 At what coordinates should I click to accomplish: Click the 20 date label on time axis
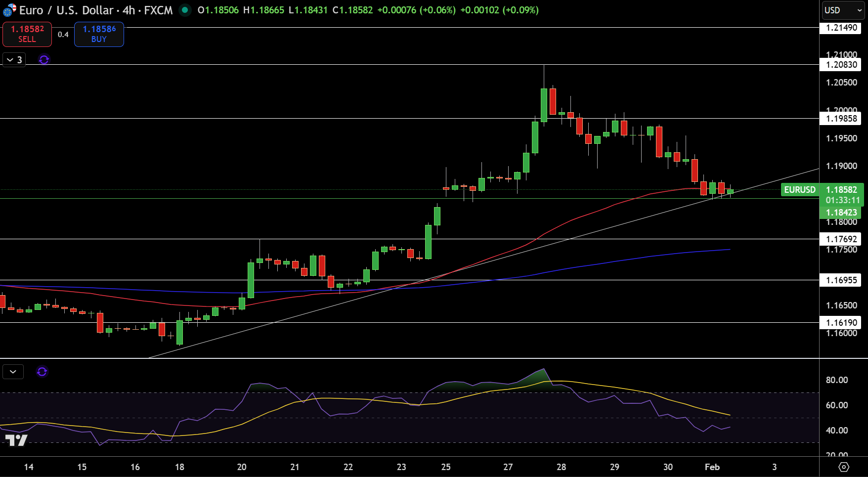(x=242, y=467)
